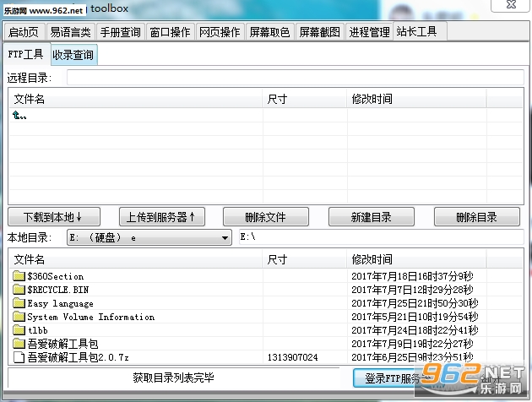Image resolution: width=532 pixels, height=402 pixels.
Task: Click the 删除文件 button
Action: [266, 217]
